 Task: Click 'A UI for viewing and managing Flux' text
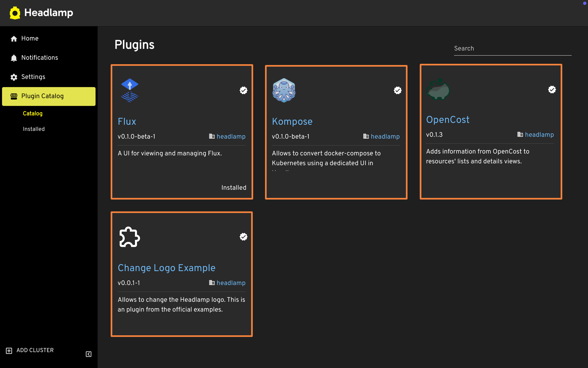(x=170, y=153)
